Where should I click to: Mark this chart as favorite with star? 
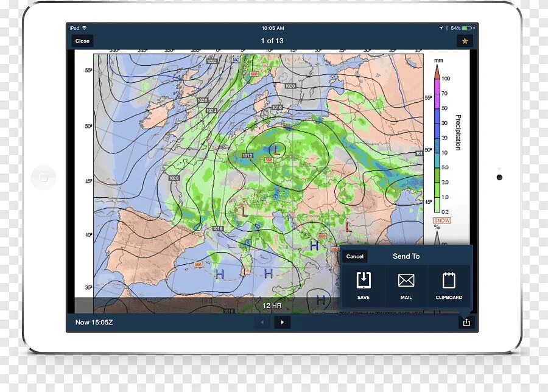[465, 41]
